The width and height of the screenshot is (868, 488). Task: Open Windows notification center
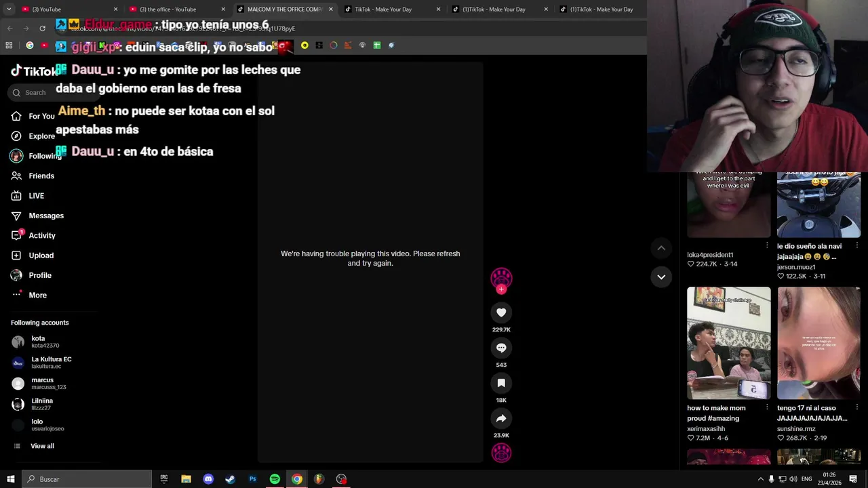[853, 479]
